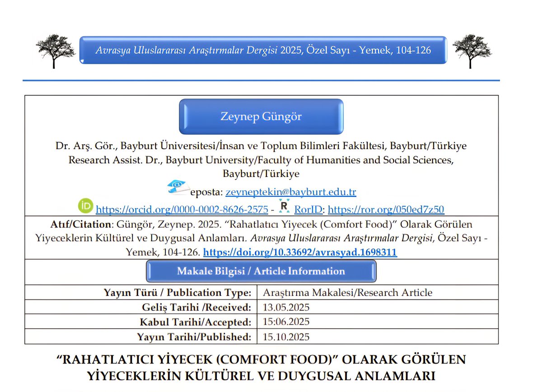Click the green ORCID iD icon
542x392 pixels.
85,206
